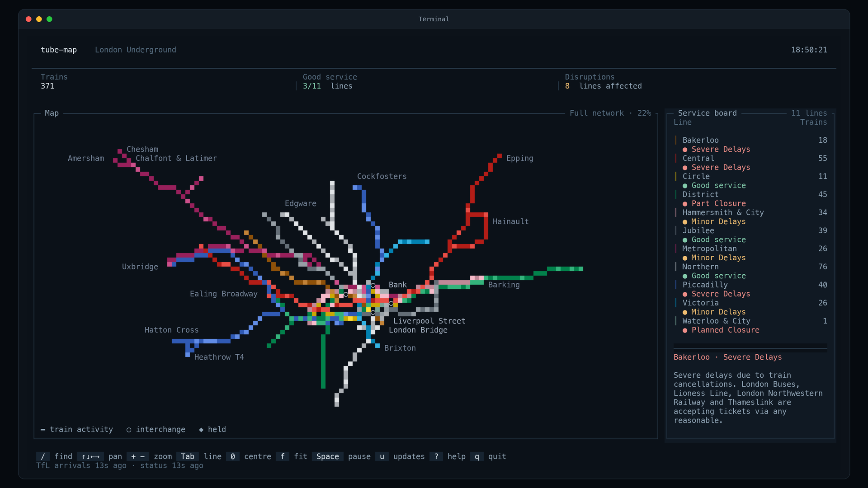This screenshot has height=488, width=868.
Task: Click the 18:50:21 clock
Action: click(x=809, y=50)
